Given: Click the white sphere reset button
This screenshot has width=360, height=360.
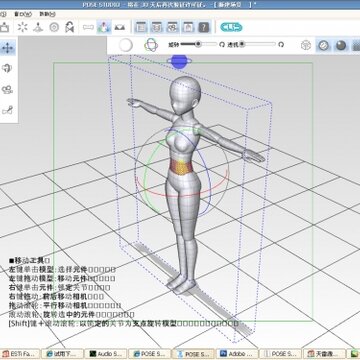Looking at the screenshot, I should (126, 45).
